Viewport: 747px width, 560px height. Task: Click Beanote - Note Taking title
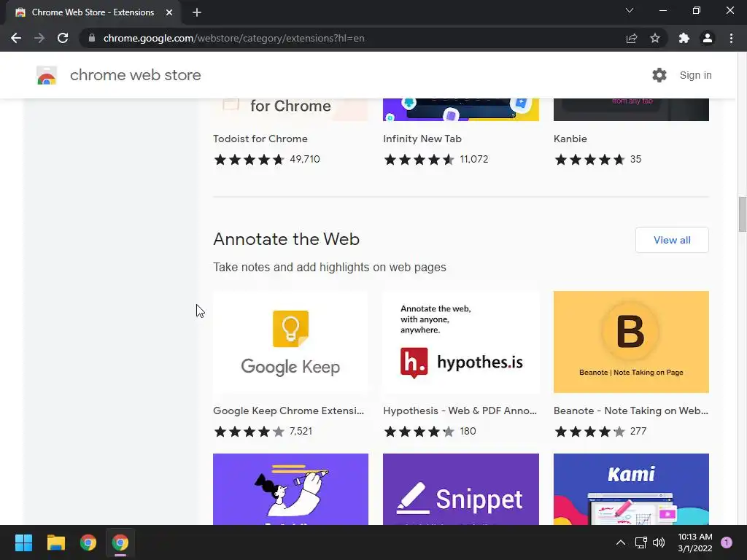[x=631, y=411]
